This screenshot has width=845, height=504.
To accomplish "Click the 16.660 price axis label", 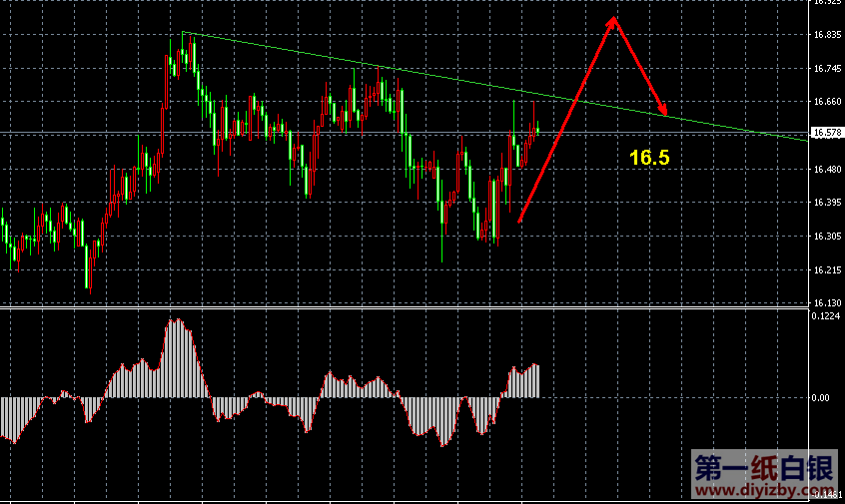I will point(825,102).
